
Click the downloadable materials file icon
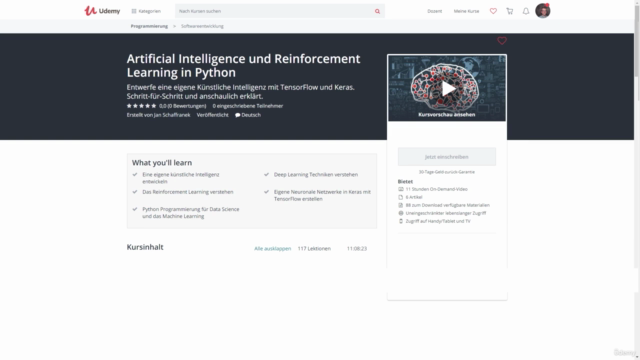400,205
